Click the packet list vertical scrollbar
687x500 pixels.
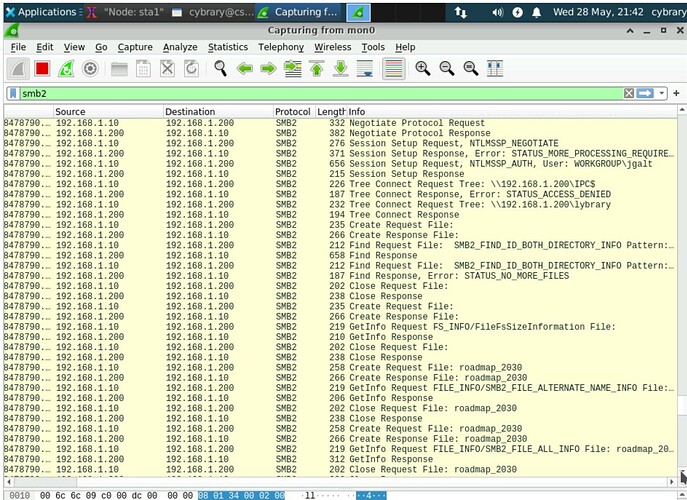(x=683, y=300)
